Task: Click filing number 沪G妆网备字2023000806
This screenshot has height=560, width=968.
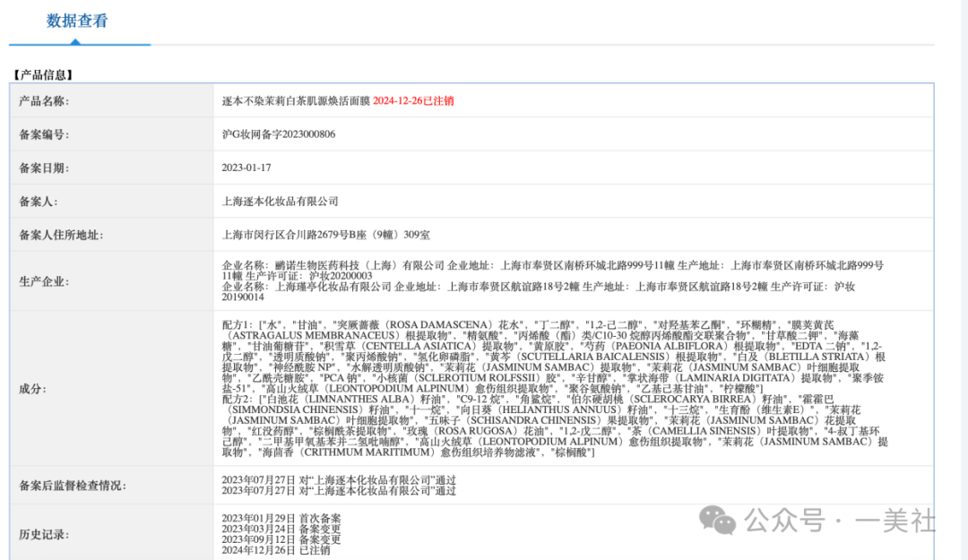Action: (279, 134)
